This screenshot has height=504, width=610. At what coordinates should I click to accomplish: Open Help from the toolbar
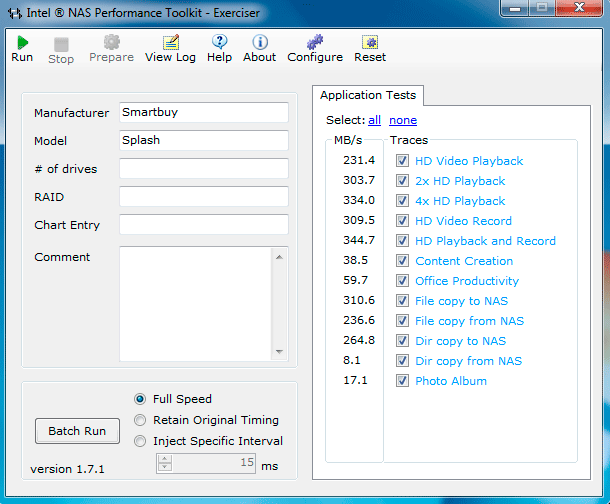tap(219, 43)
